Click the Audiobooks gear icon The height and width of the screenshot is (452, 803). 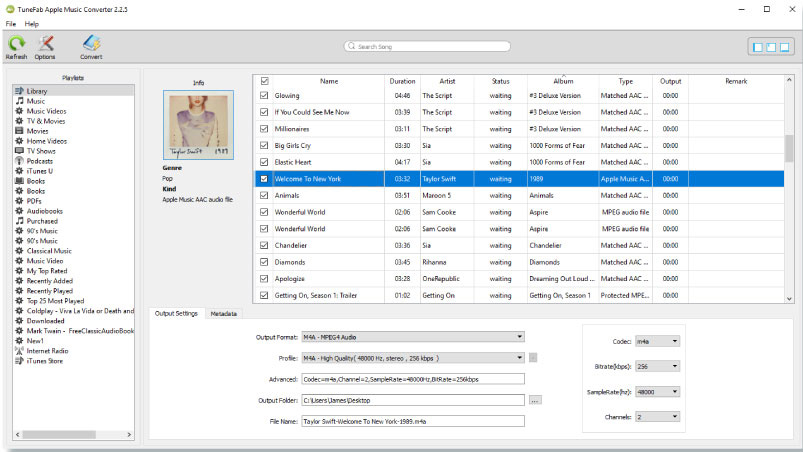point(19,211)
